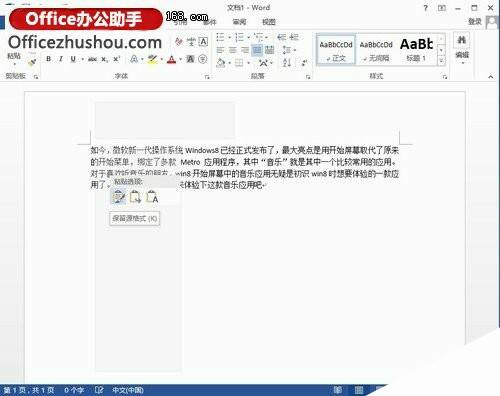Viewport: 500px width, 396px height.
Task: Center align the text
Action: tap(232, 50)
